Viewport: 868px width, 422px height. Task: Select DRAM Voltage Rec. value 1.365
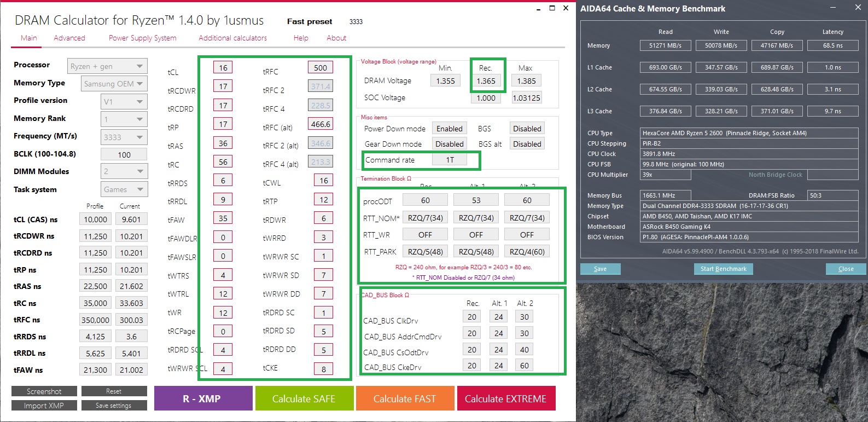tap(486, 81)
